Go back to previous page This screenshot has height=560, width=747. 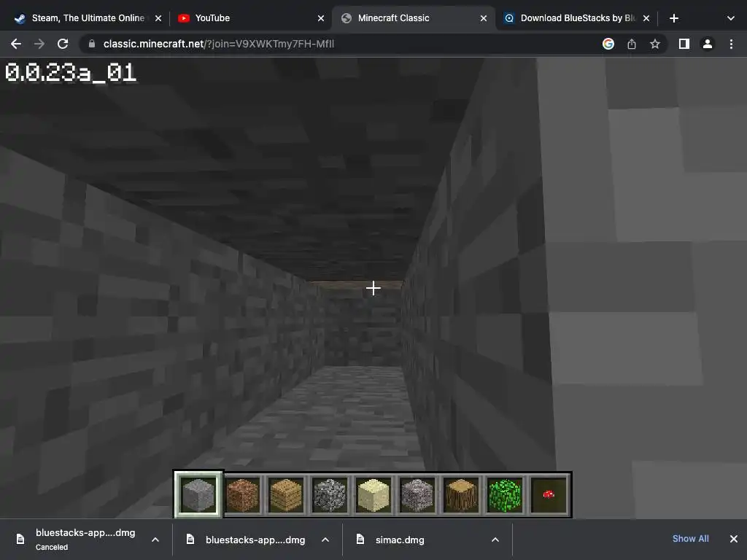[x=16, y=44]
